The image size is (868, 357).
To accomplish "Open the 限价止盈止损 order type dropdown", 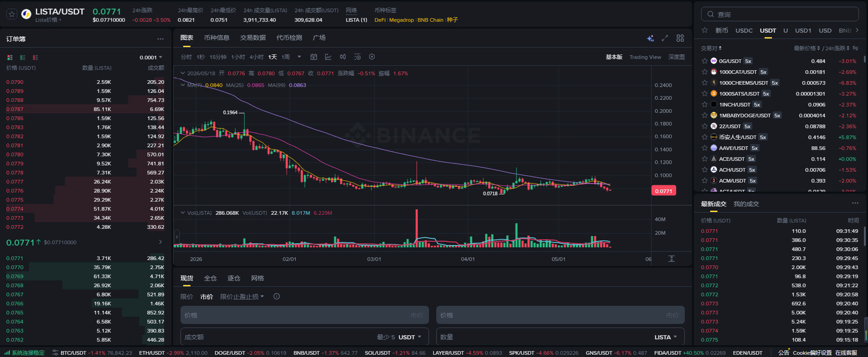I will pyautogui.click(x=242, y=297).
